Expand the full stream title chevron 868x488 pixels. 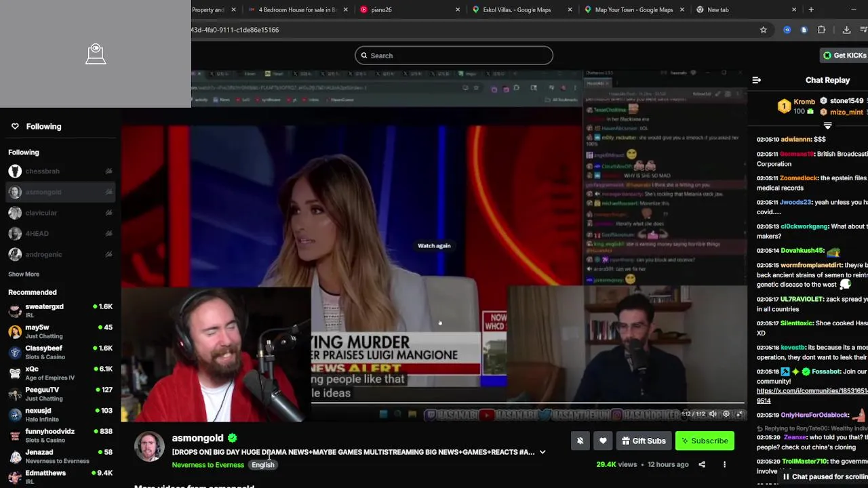click(542, 452)
